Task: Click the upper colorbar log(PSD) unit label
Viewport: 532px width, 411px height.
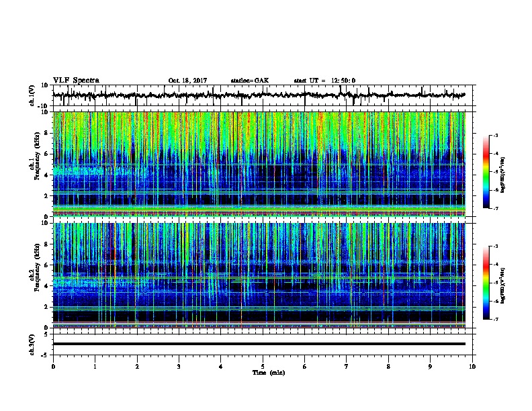Action: (503, 175)
